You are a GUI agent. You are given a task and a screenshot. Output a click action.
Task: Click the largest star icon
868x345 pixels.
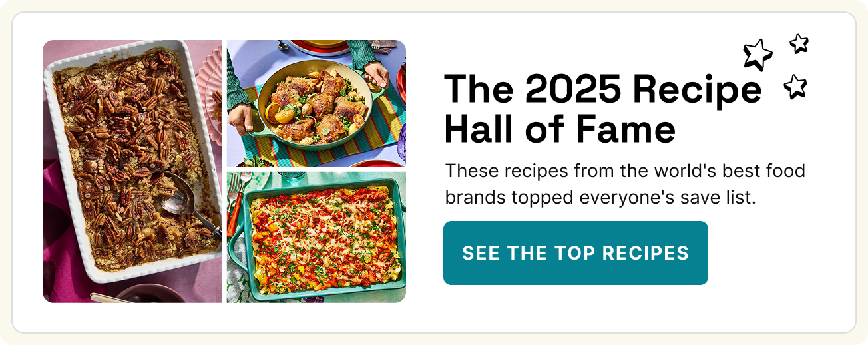click(x=758, y=55)
